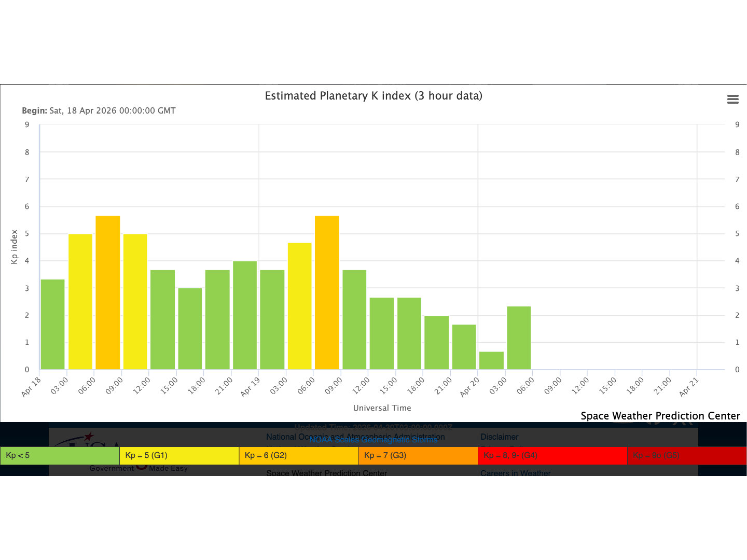Click the Space Weather Prediction Center footer link

point(326,473)
